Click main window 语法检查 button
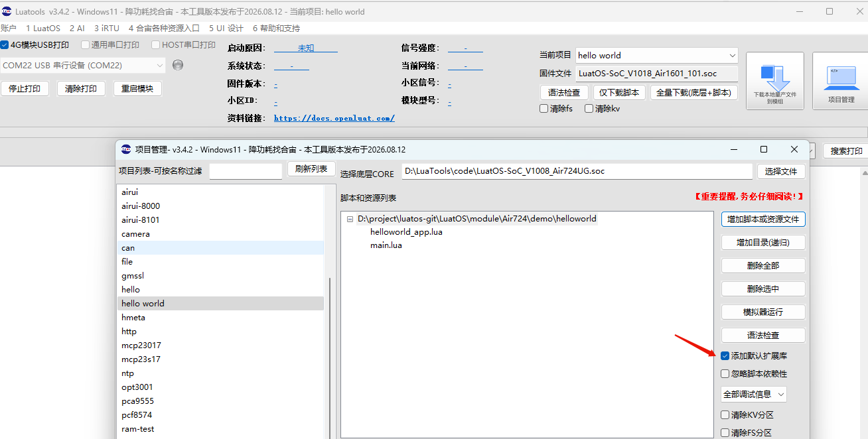 tap(564, 93)
